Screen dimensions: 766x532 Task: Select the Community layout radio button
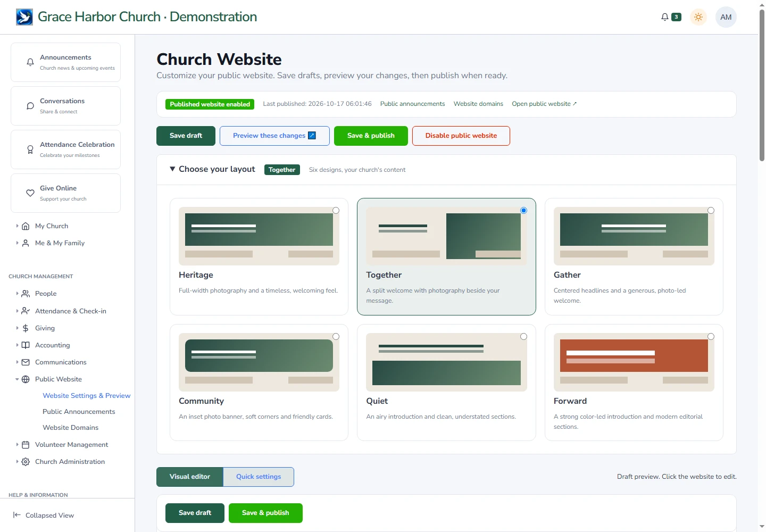click(x=336, y=337)
